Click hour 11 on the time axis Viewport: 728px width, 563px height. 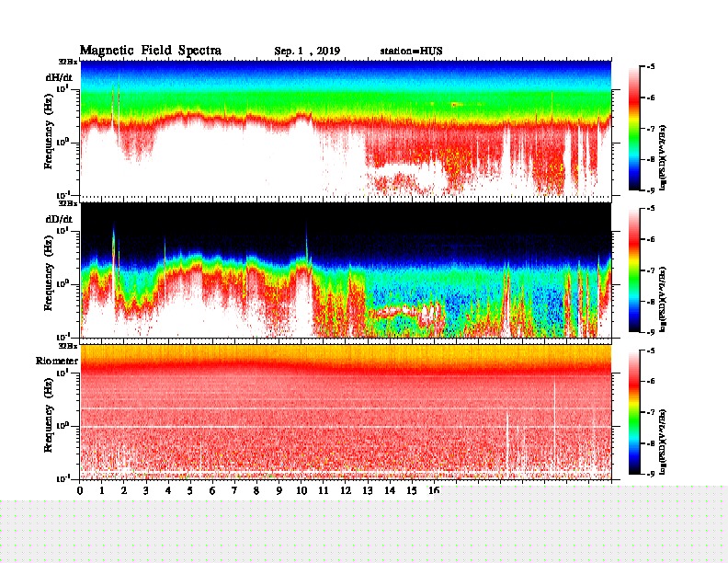pos(324,490)
